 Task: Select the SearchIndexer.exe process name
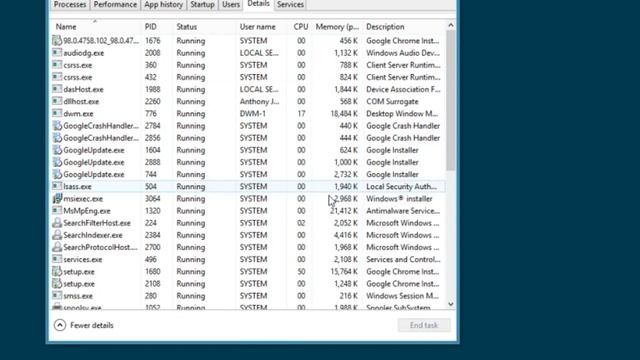tap(93, 235)
